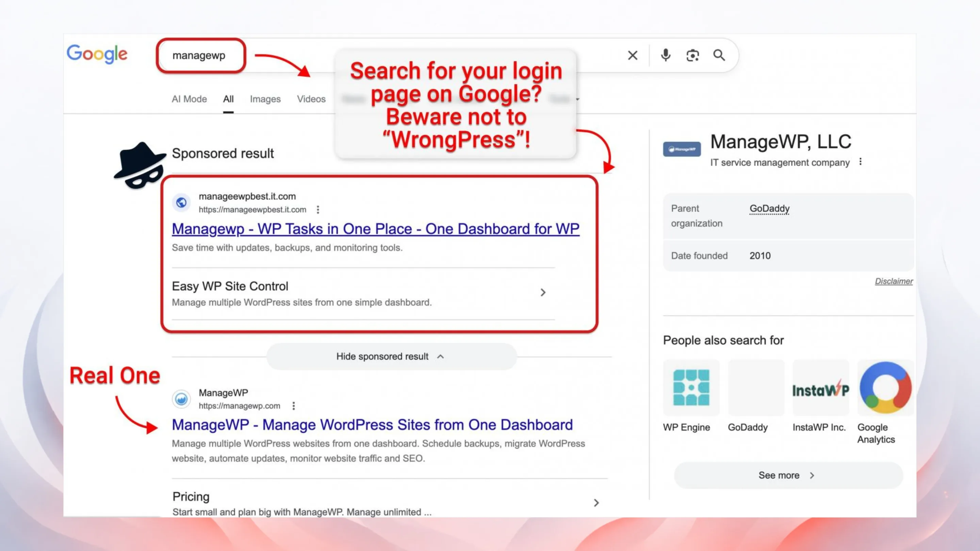The height and width of the screenshot is (551, 980).
Task: Open Google Lens image search
Action: 692,55
